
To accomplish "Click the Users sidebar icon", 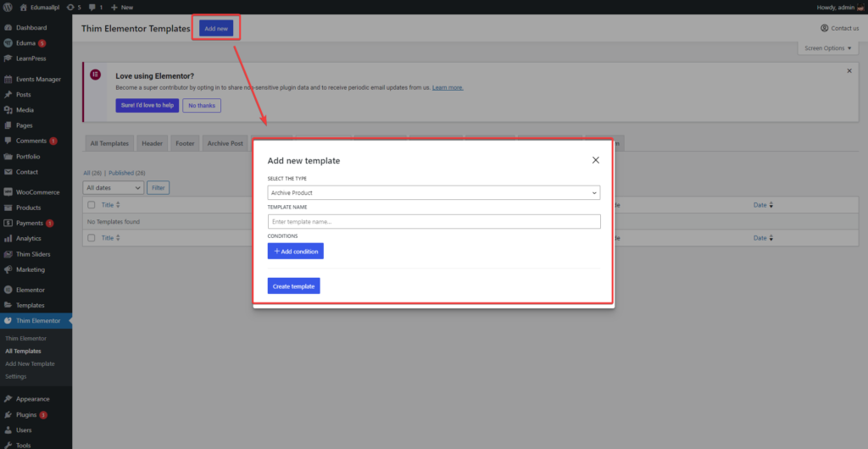I will pyautogui.click(x=8, y=430).
